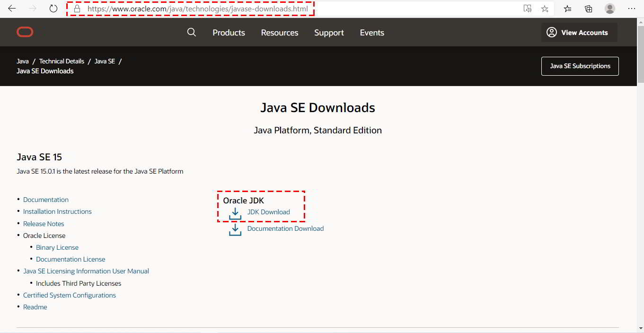Click the Documentation Download arrow icon
This screenshot has width=644, height=333.
(x=235, y=230)
